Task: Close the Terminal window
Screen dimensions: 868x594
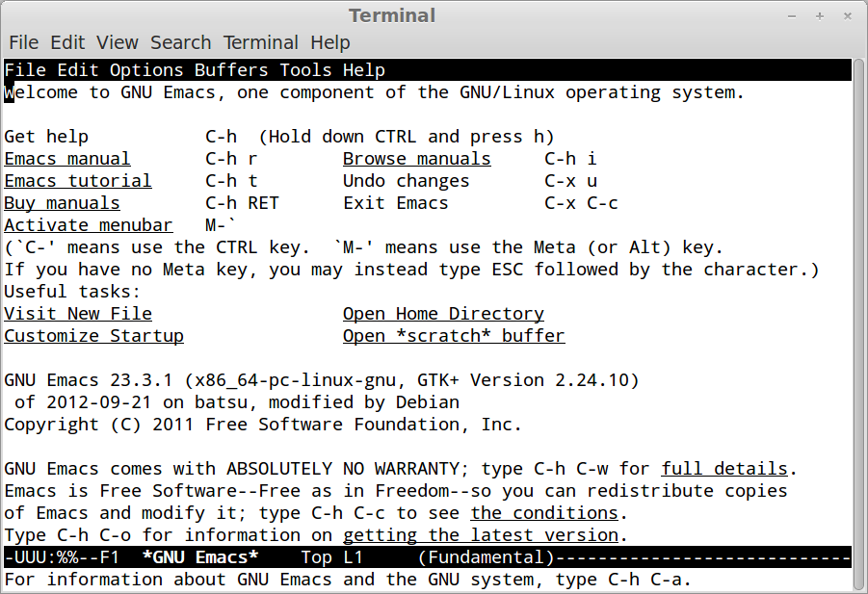Action: [848, 16]
